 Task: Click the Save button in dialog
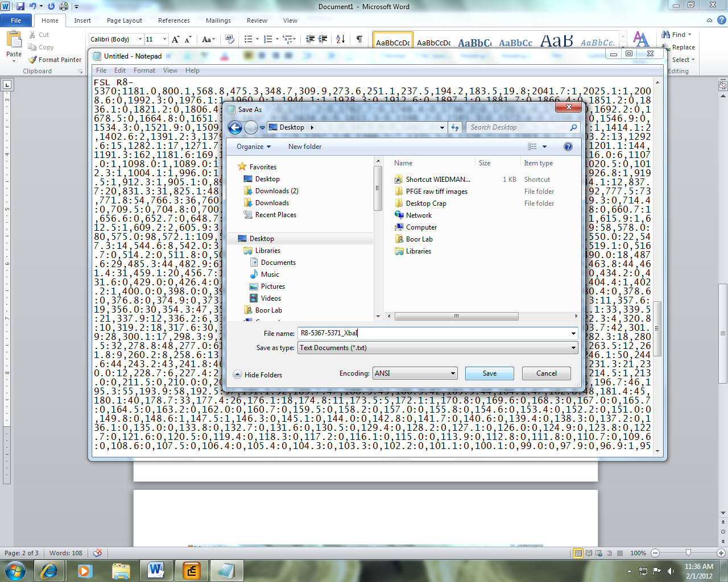(490, 373)
